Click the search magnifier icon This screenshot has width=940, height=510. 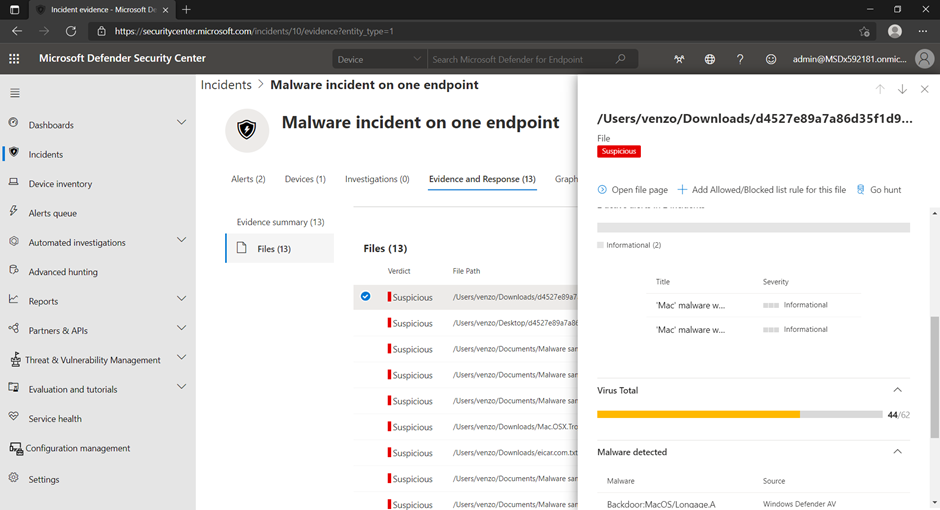pos(620,59)
